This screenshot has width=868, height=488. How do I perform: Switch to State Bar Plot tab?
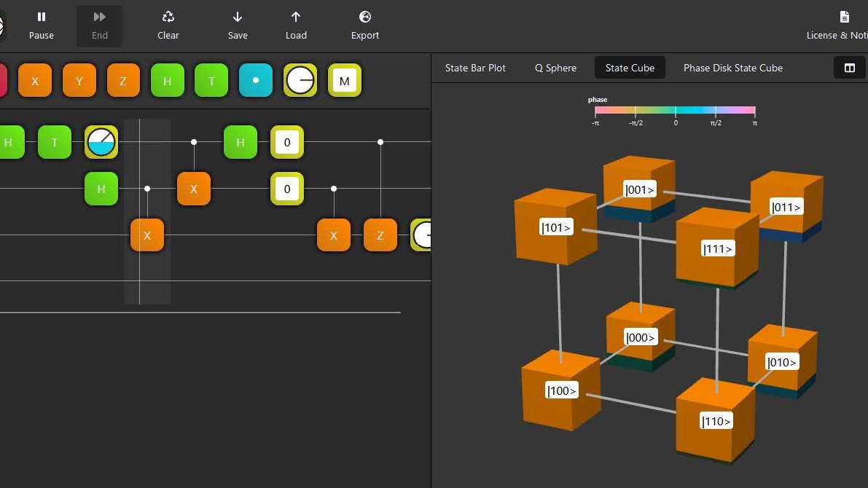click(475, 68)
